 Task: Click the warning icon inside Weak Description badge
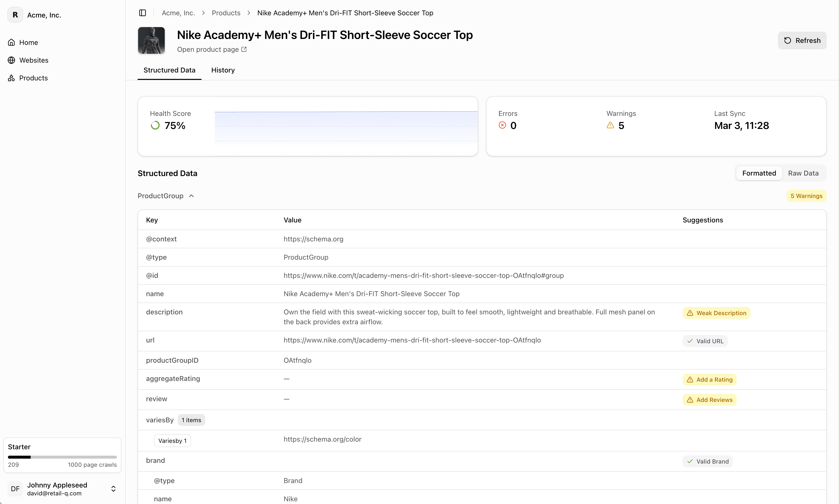coord(691,313)
